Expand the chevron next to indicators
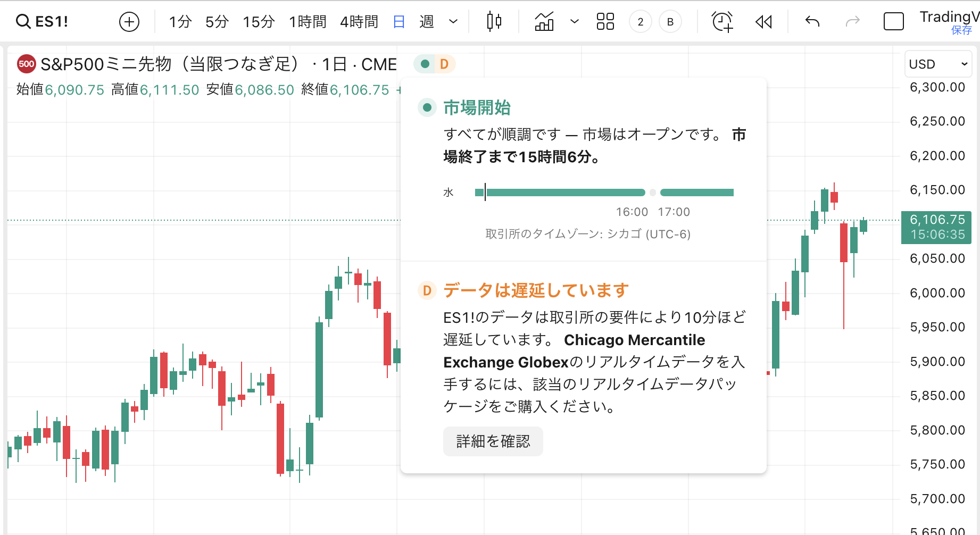980x535 pixels. 574,22
